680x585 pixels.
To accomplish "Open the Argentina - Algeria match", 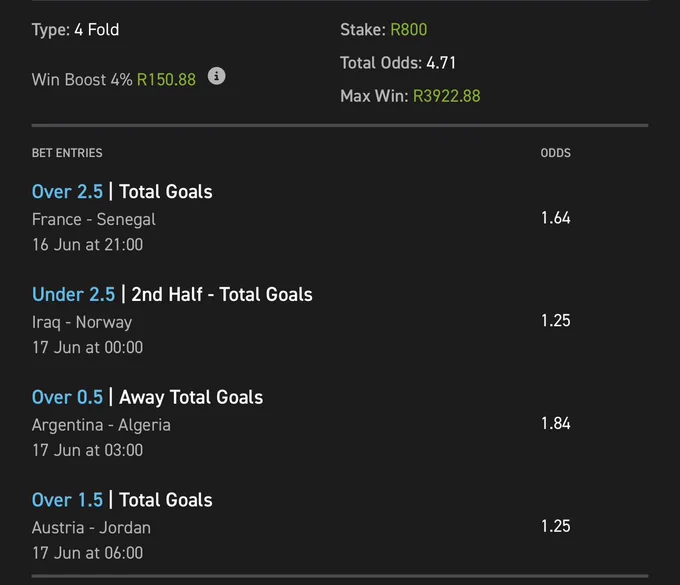I will pyautogui.click(x=101, y=425).
